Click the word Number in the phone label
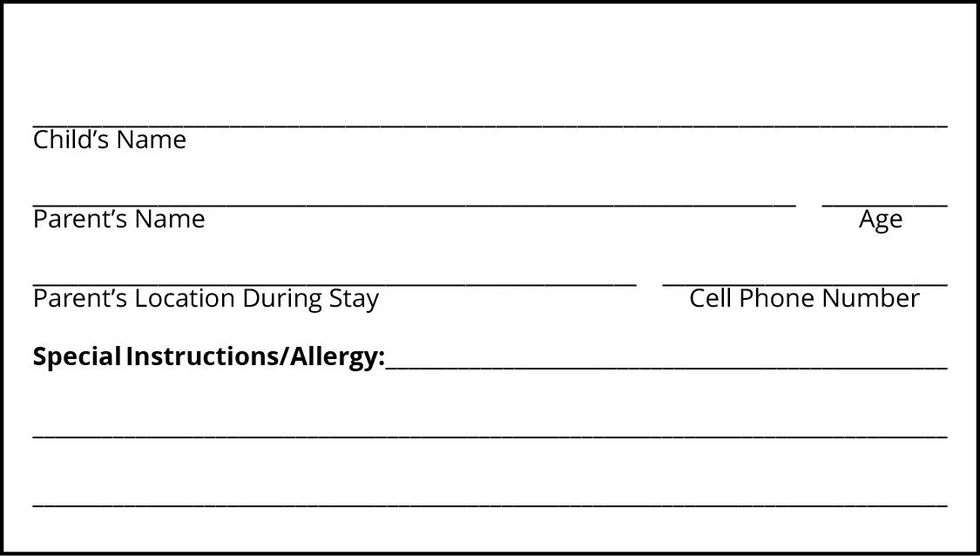 pyautogui.click(x=870, y=298)
